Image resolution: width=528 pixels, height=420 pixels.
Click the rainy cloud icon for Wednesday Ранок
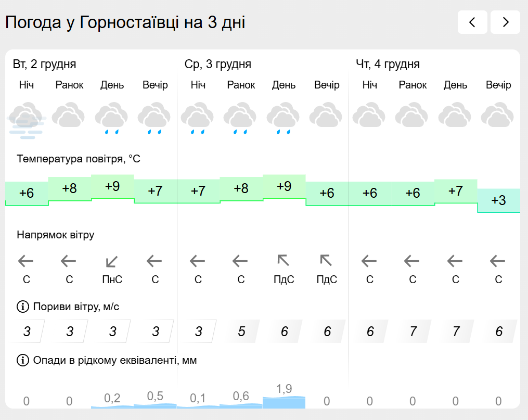click(x=241, y=119)
